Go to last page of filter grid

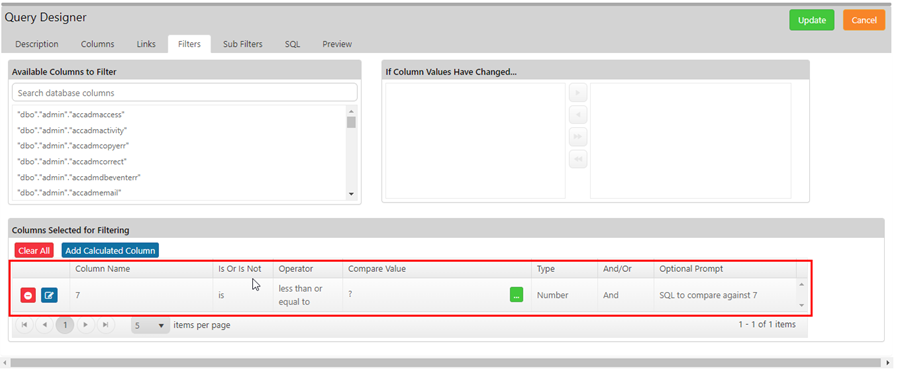point(106,325)
